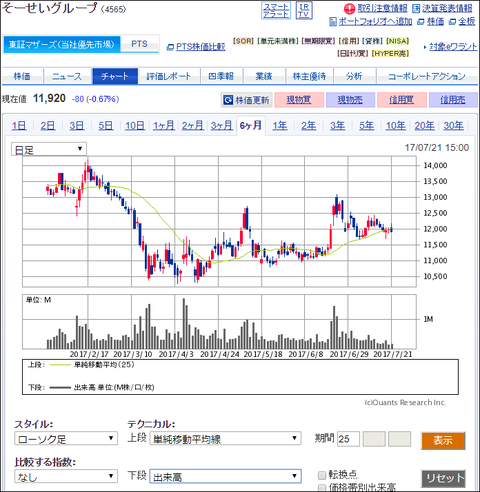Select the 3ヶ月 chart period
This screenshot has height=492, width=480.
point(222,126)
